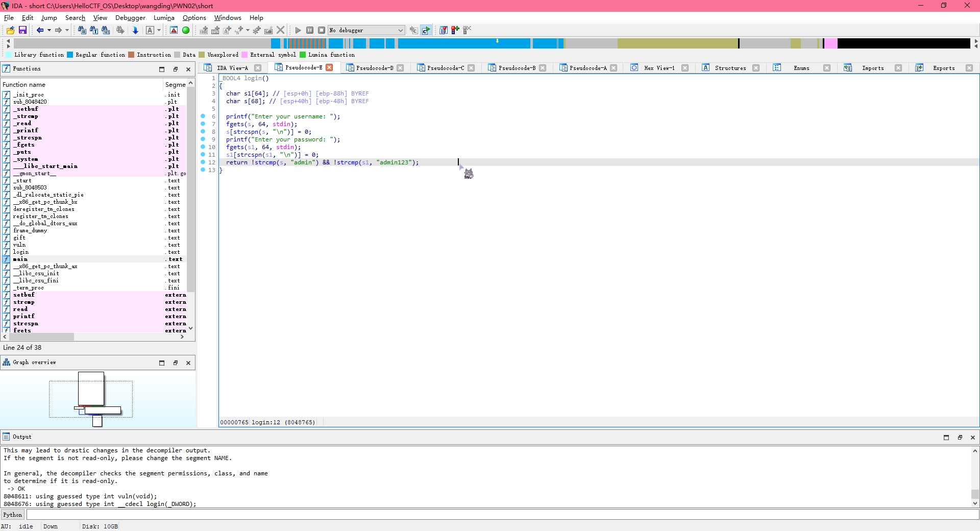Click the green circle toolbar icon
This screenshot has height=531, width=980.
tap(186, 31)
